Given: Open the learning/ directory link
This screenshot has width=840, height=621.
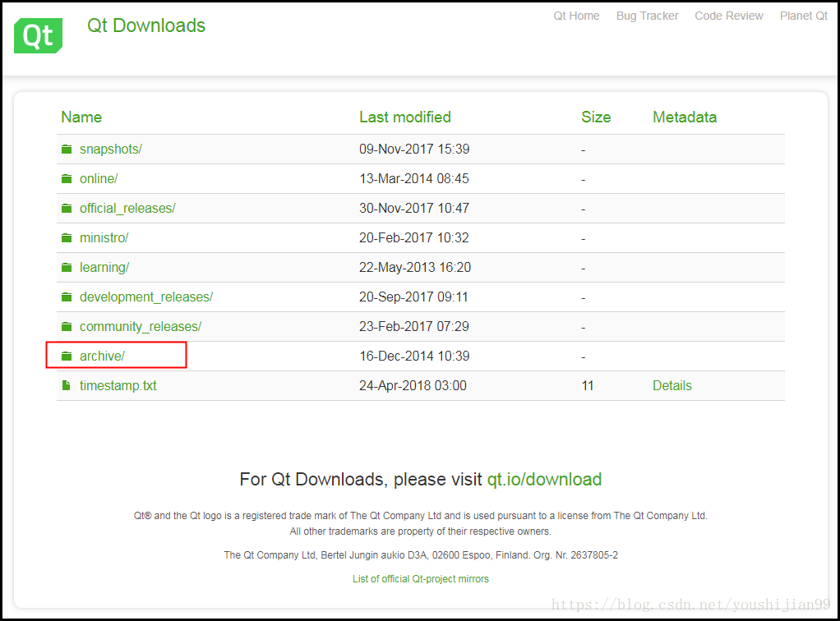Looking at the screenshot, I should [x=104, y=267].
